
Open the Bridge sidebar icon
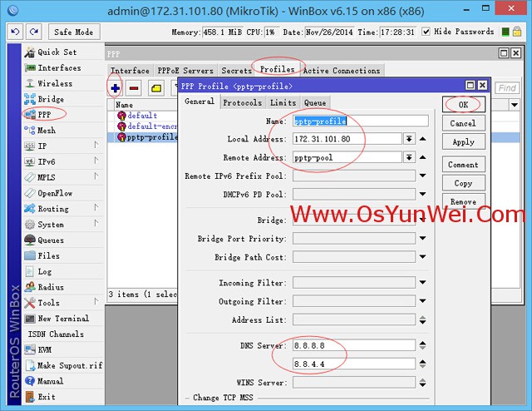pos(30,99)
